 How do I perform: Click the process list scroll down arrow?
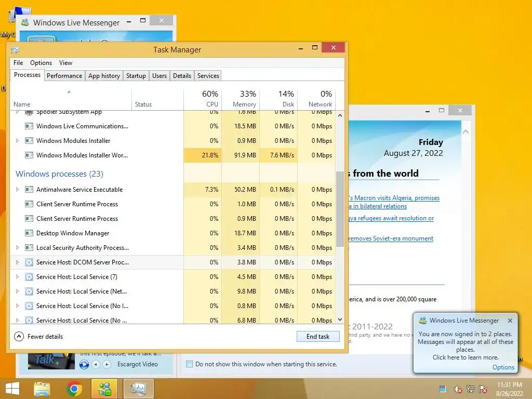coord(340,320)
